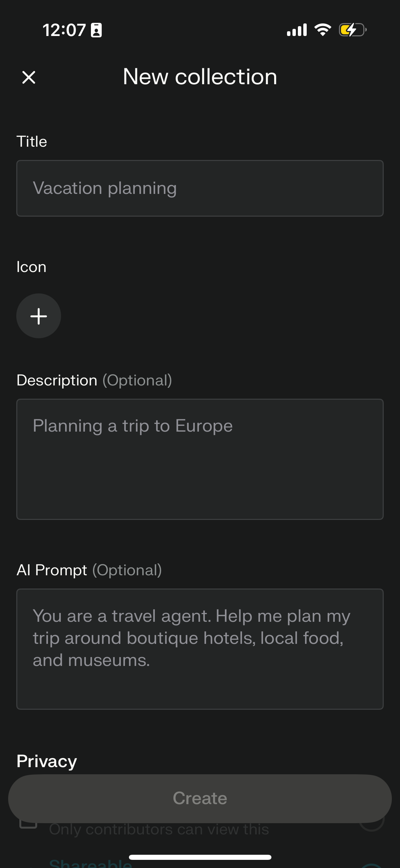This screenshot has width=400, height=868.
Task: Select the contributors-only privacy radio button
Action: [x=372, y=827]
